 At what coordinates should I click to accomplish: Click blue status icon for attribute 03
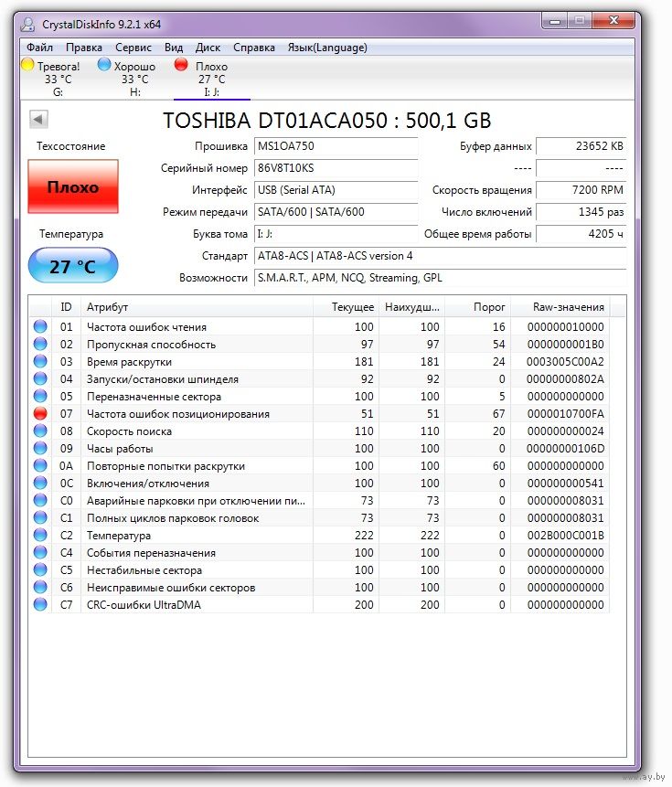[x=40, y=361]
